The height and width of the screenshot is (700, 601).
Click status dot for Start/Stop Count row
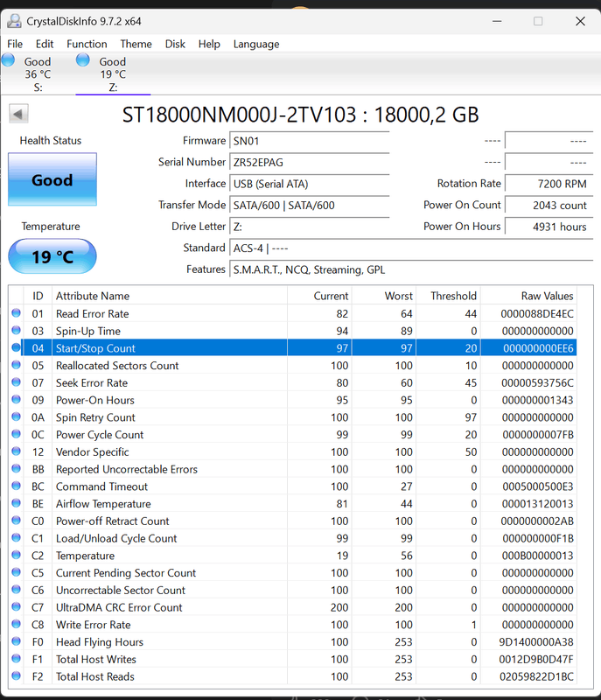pos(16,347)
